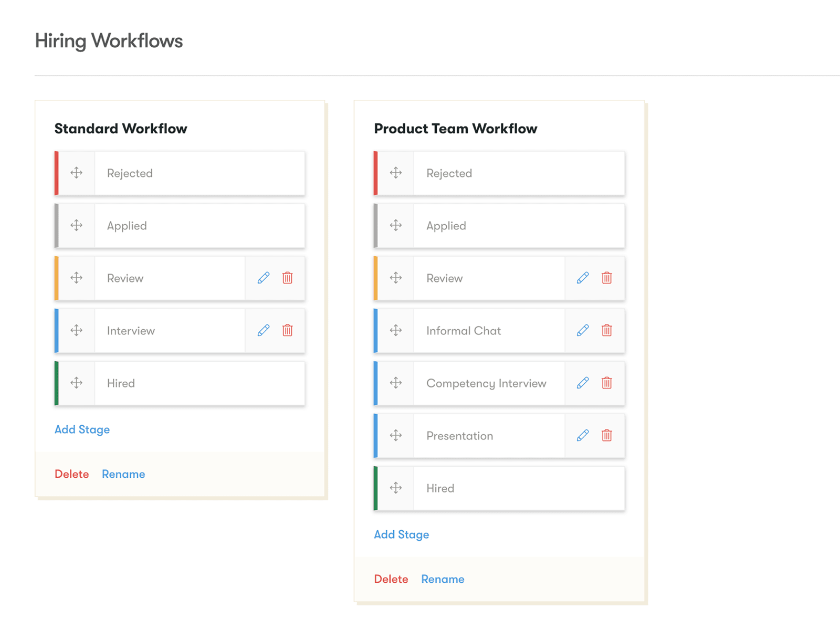840x630 pixels.
Task: Click move handle for Product Team Rejected stage
Action: coord(396,173)
